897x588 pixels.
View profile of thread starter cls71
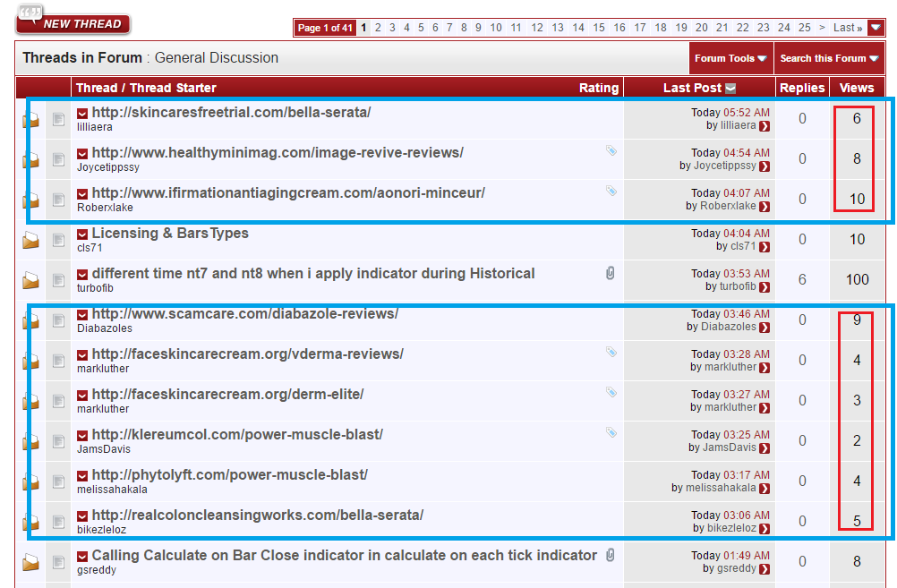90,248
